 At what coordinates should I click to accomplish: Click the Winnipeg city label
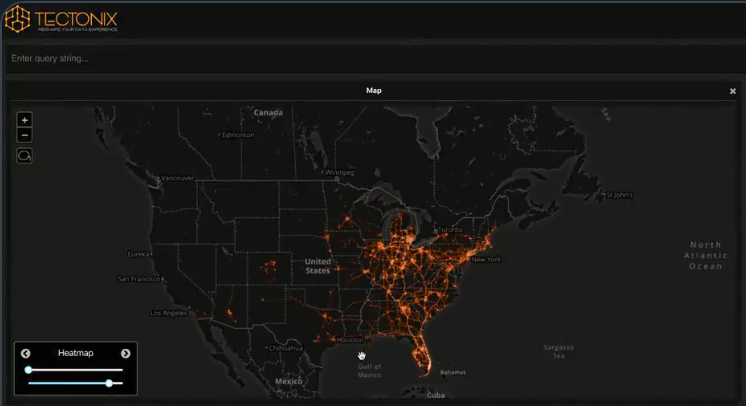pyautogui.click(x=340, y=172)
